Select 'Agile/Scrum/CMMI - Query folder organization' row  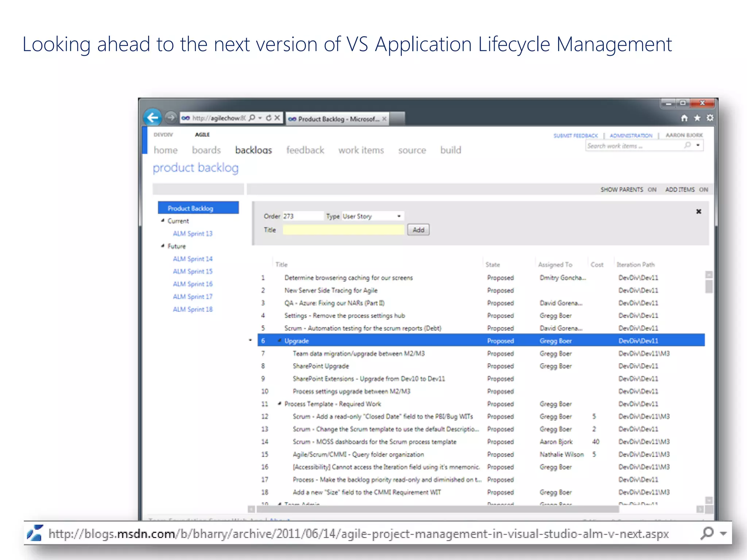[x=481, y=454]
